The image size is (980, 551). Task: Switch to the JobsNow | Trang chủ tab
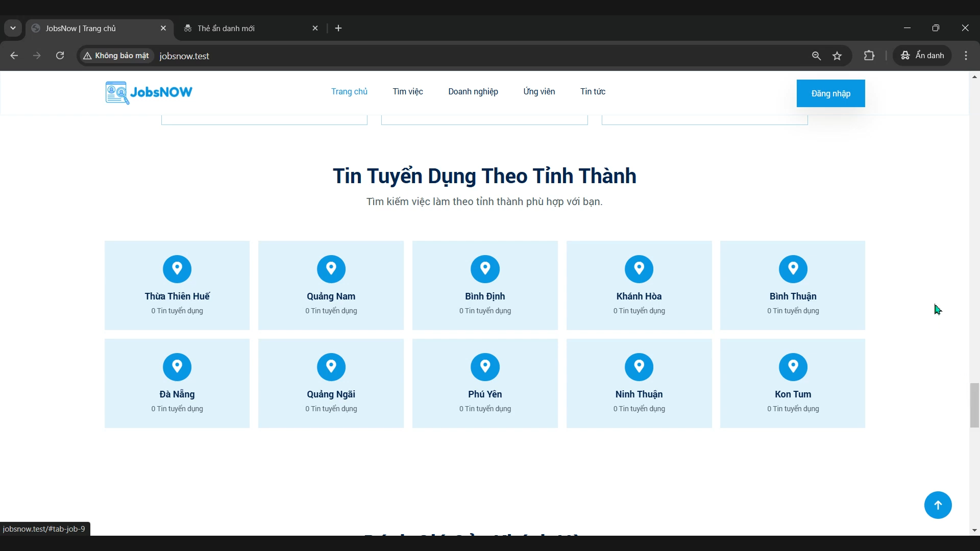point(100,29)
